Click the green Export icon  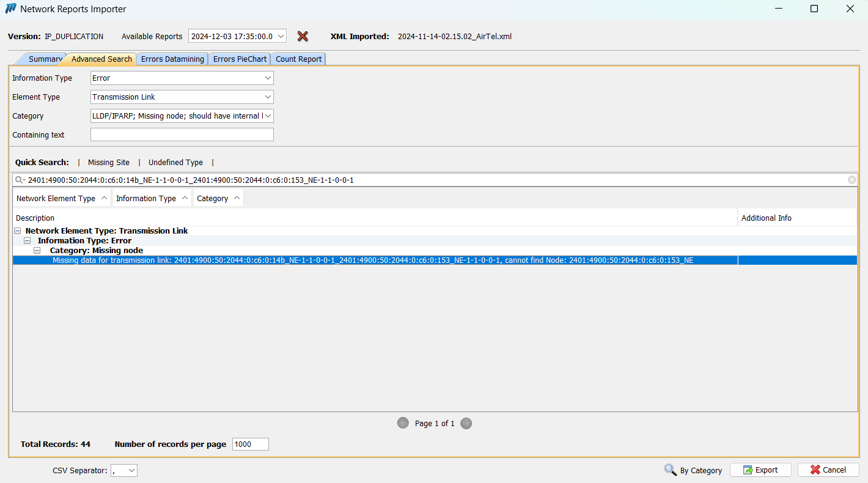[x=748, y=470]
